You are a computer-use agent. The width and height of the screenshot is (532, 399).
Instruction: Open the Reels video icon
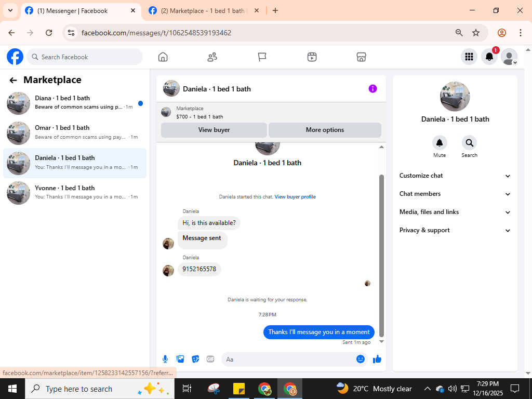point(312,57)
